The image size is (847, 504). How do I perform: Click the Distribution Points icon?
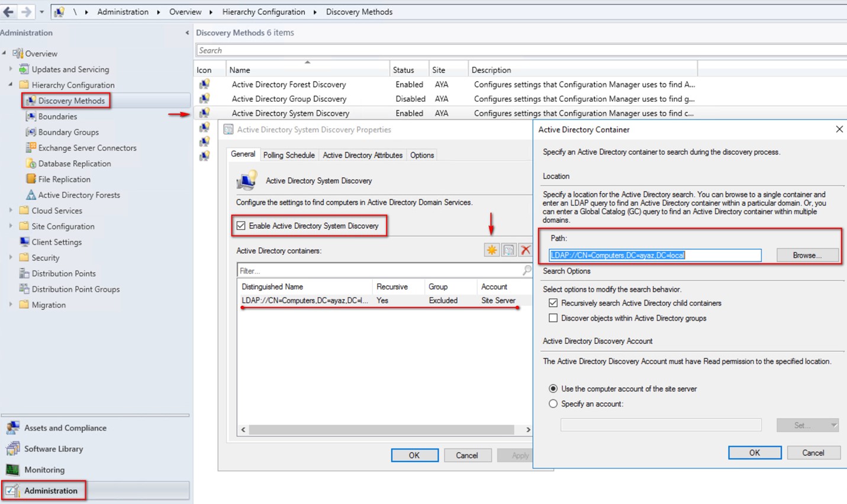pos(24,273)
